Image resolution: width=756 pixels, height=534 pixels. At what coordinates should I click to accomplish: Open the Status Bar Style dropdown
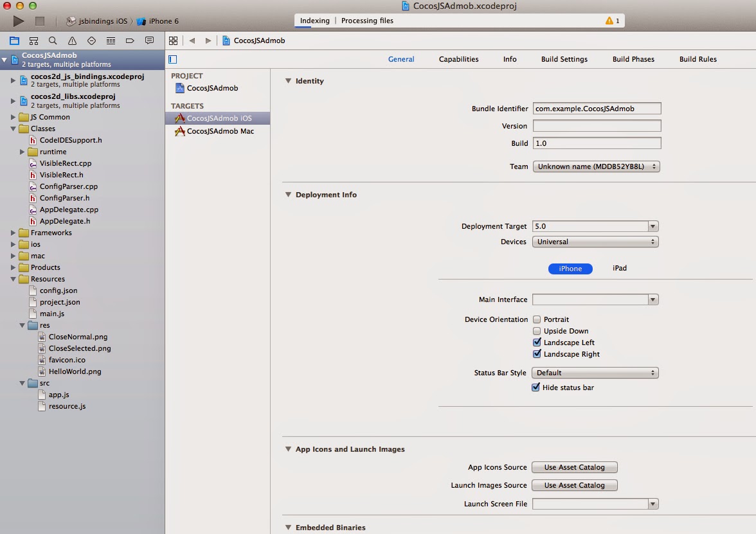point(595,373)
